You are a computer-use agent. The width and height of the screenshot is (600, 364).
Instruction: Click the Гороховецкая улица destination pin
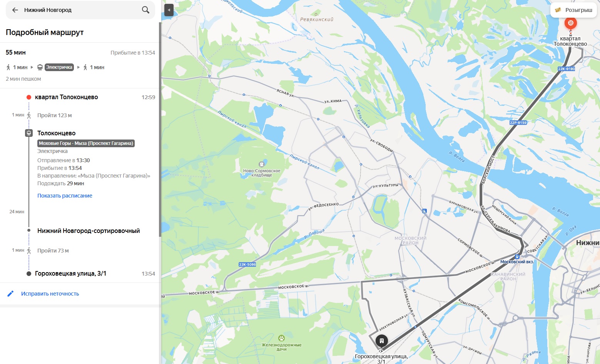[x=381, y=341]
